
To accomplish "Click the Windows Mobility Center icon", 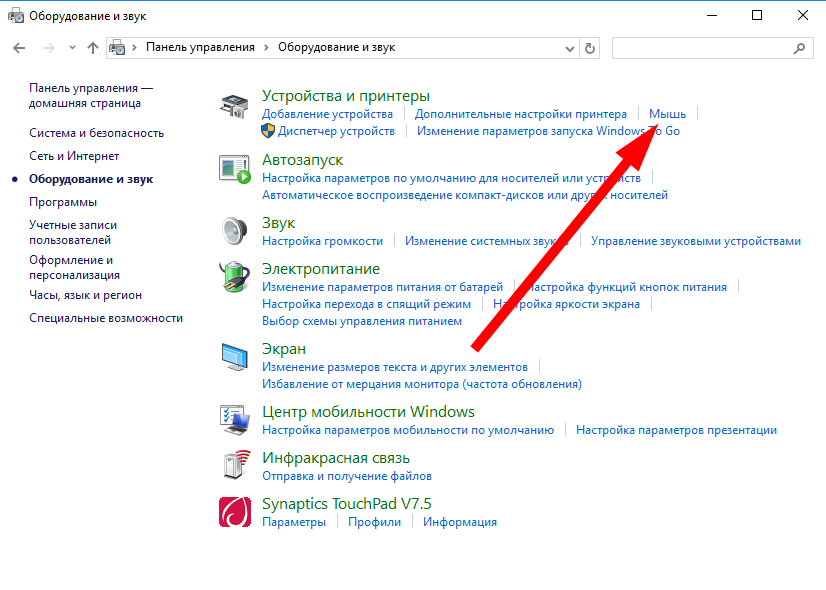I will coord(234,419).
